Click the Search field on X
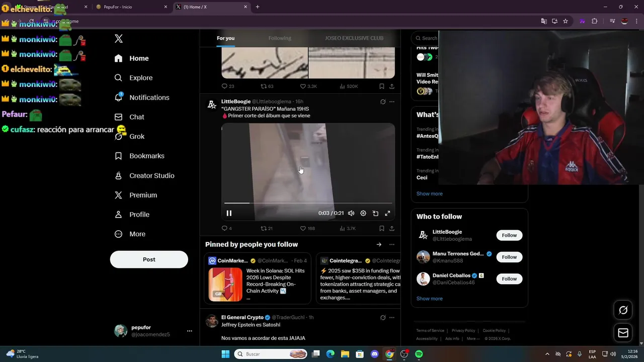 pos(426,38)
